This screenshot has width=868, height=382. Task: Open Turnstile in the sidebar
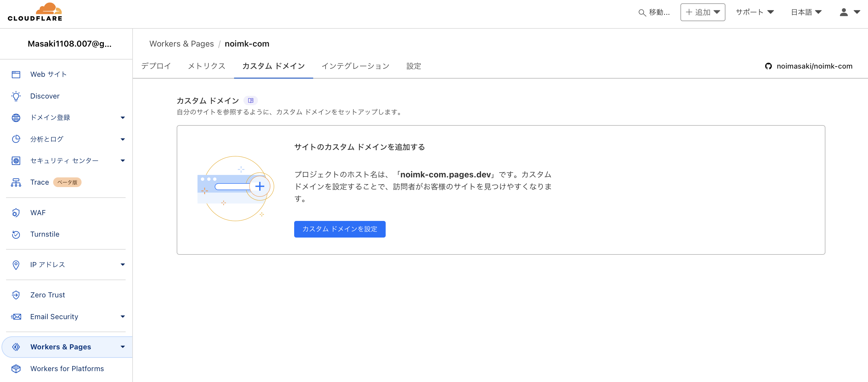pos(45,234)
